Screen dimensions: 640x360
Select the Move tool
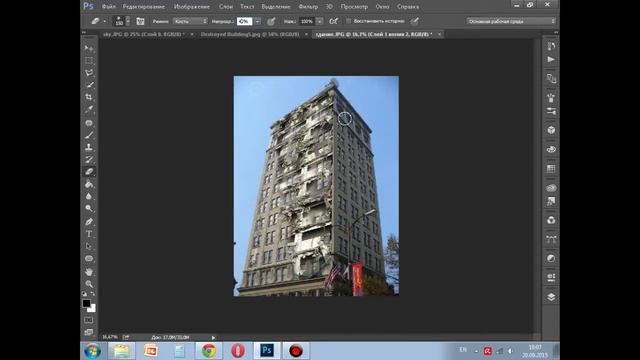(89, 49)
